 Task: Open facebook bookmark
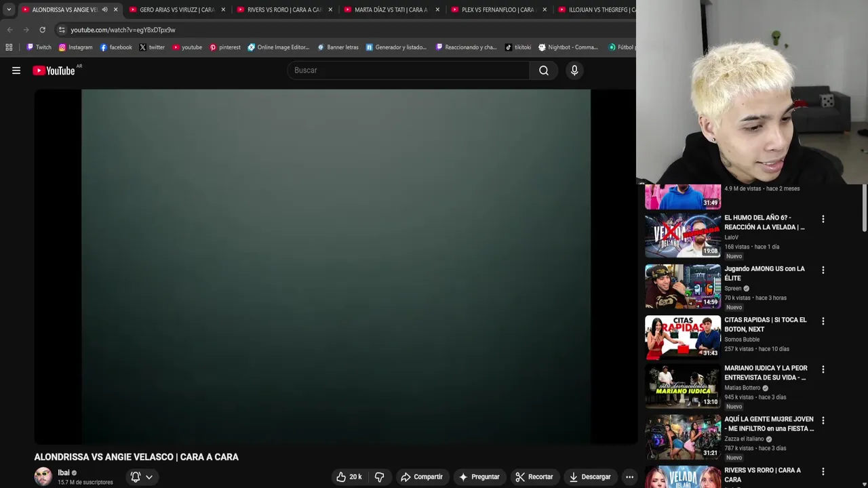[116, 47]
